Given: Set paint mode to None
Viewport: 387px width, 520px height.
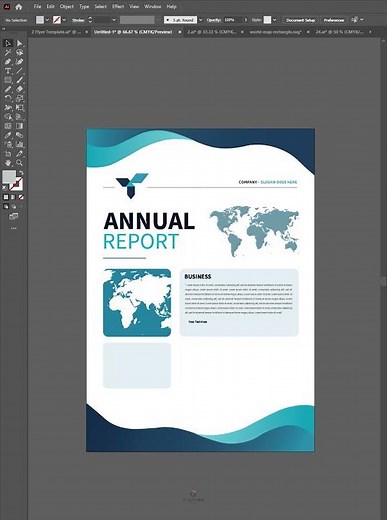Looking at the screenshot, I should [x=21, y=197].
